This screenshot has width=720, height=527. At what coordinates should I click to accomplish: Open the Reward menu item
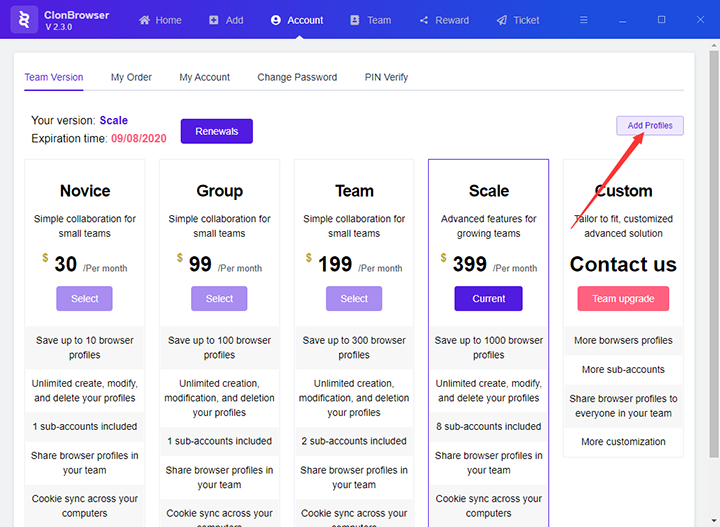click(444, 20)
